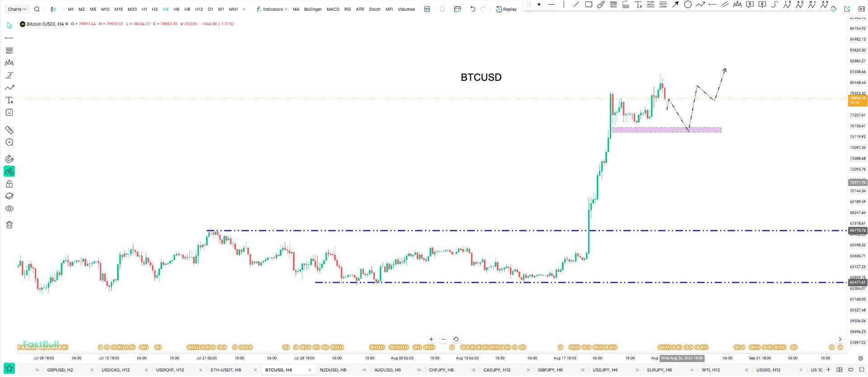Open the symbol search magnifier
This screenshot has height=377, width=868.
pyautogui.click(x=37, y=9)
